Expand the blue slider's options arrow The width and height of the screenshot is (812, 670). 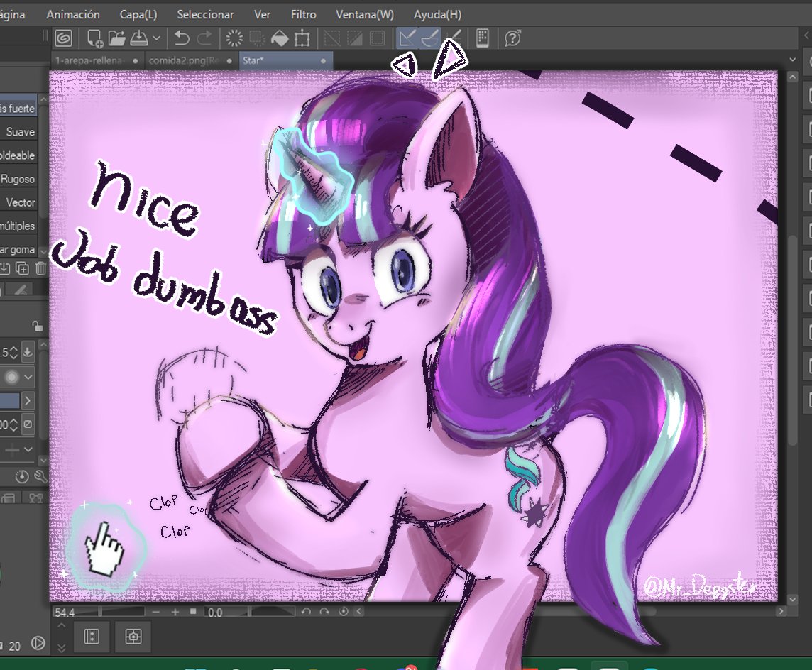[28, 400]
